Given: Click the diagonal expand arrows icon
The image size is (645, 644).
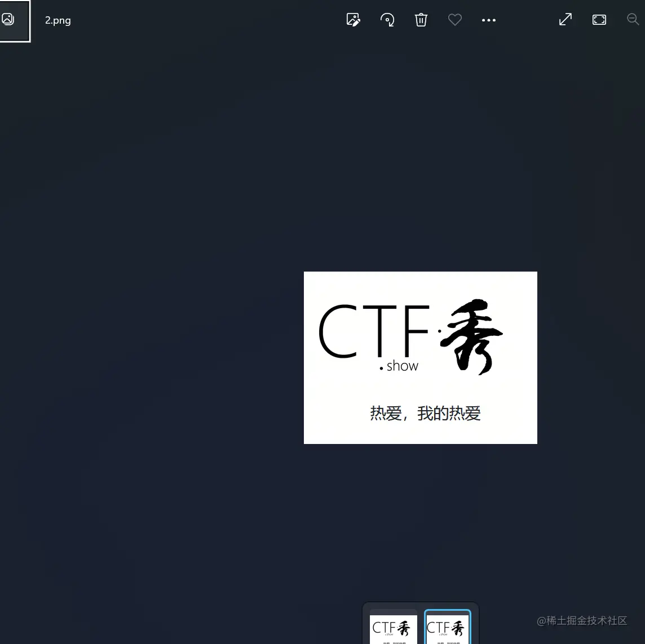Looking at the screenshot, I should [566, 19].
